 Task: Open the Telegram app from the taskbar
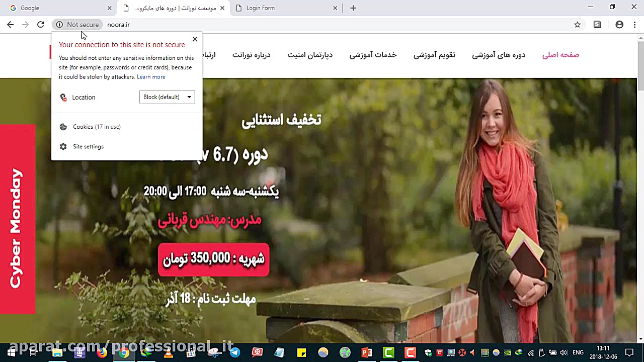coord(234,352)
